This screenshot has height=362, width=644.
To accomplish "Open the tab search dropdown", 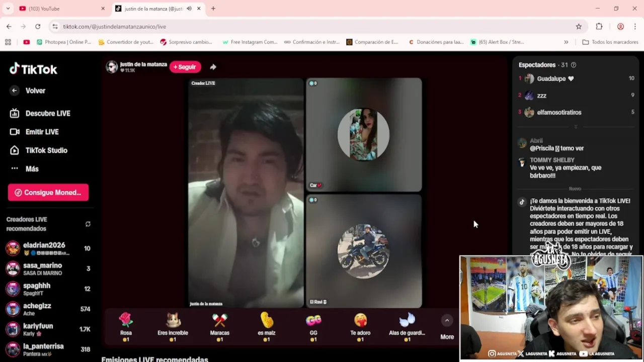I will click(8, 9).
